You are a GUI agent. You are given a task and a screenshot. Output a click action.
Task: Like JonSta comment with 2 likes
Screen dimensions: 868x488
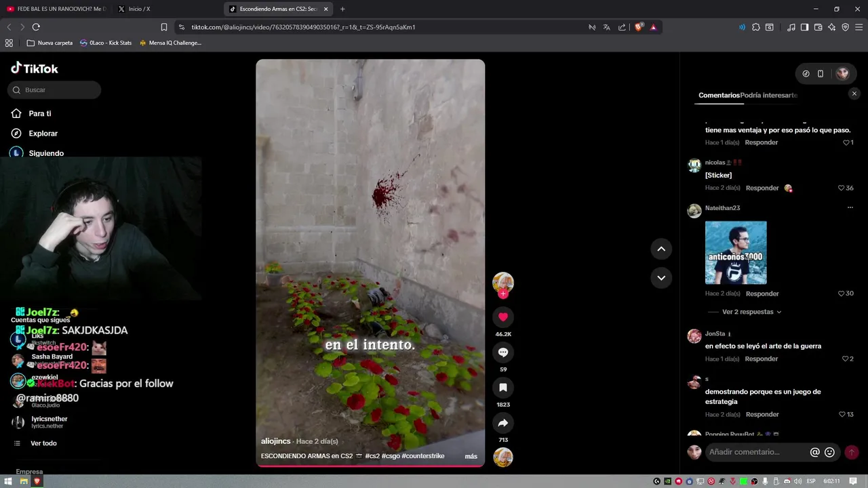coord(845,359)
